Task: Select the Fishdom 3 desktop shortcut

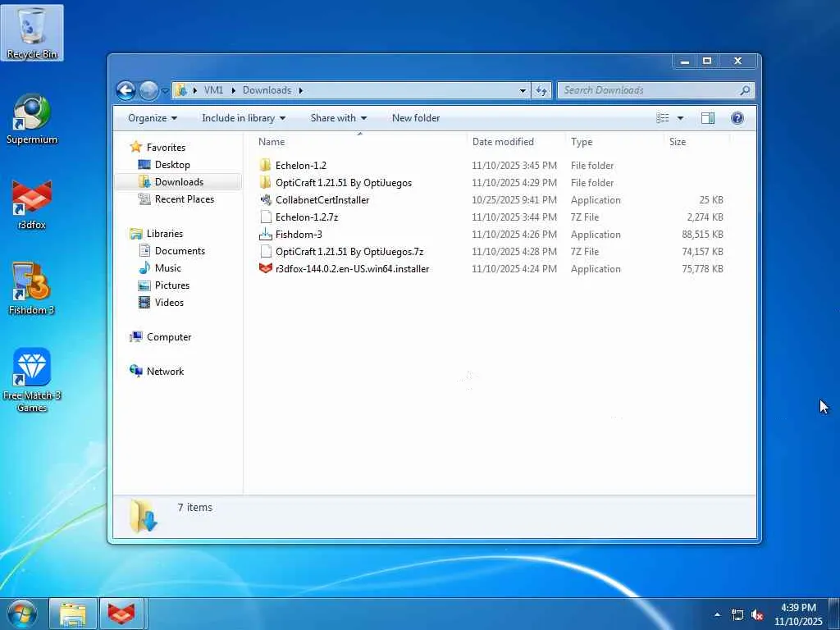Action: (x=32, y=290)
